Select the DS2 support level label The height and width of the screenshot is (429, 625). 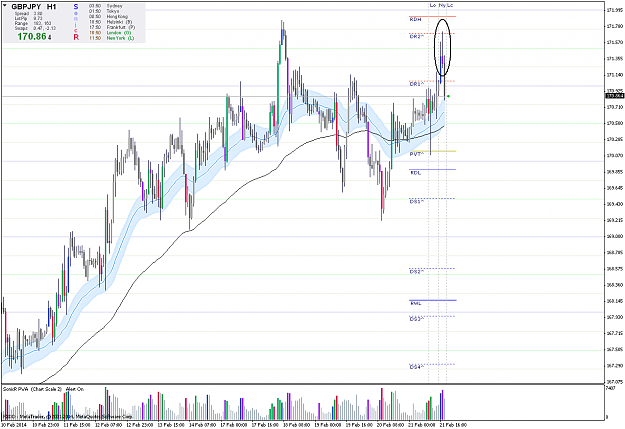point(416,272)
